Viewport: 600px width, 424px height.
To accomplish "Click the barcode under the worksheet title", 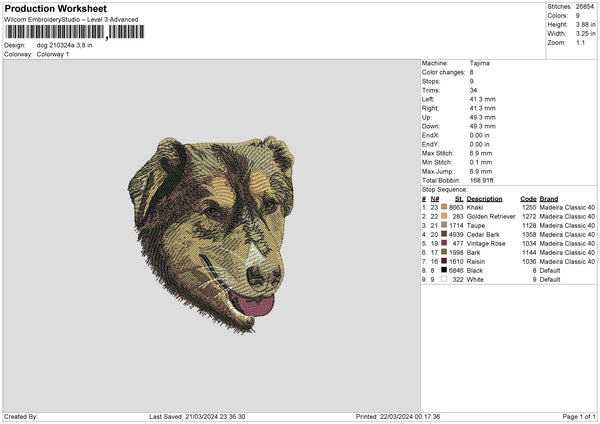I will [73, 33].
